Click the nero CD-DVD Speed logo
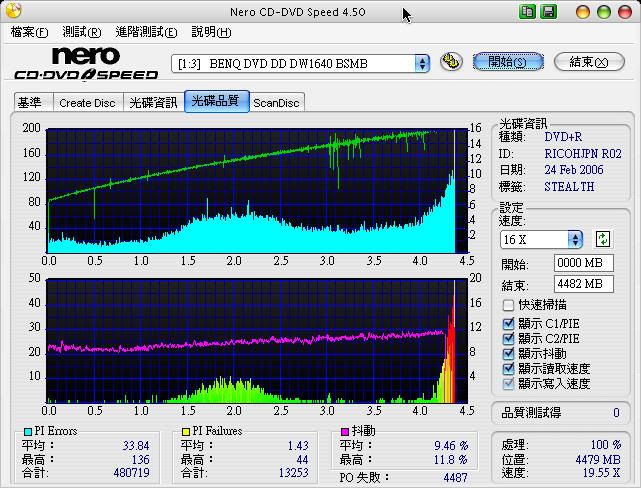641x488 pixels. click(86, 63)
